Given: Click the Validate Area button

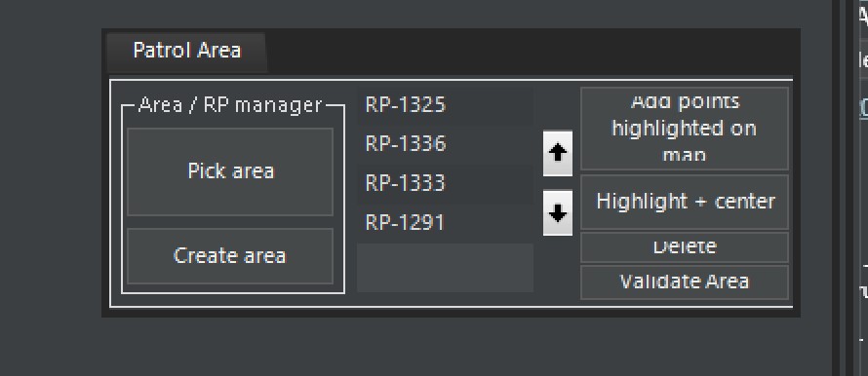Looking at the screenshot, I should click(685, 282).
